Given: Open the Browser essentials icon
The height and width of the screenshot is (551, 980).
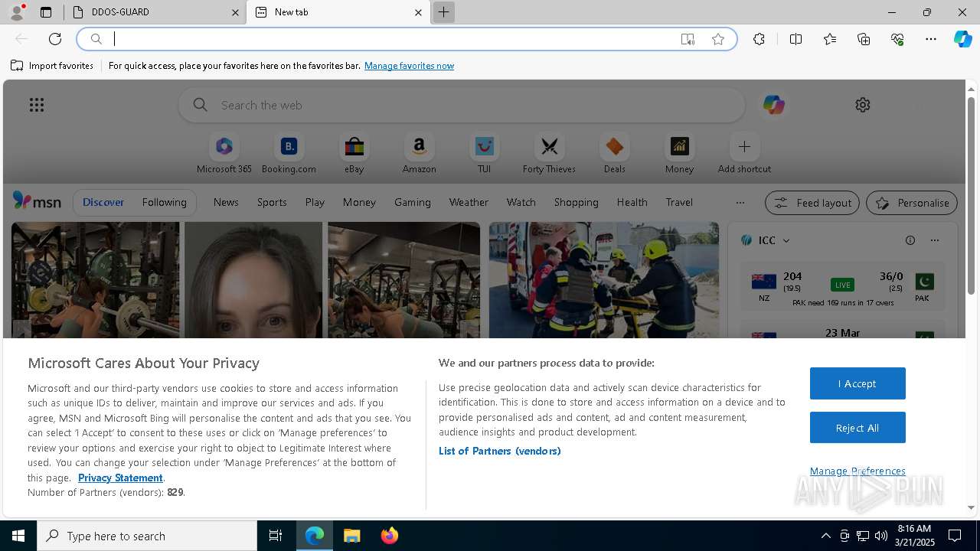Looking at the screenshot, I should coord(897,39).
